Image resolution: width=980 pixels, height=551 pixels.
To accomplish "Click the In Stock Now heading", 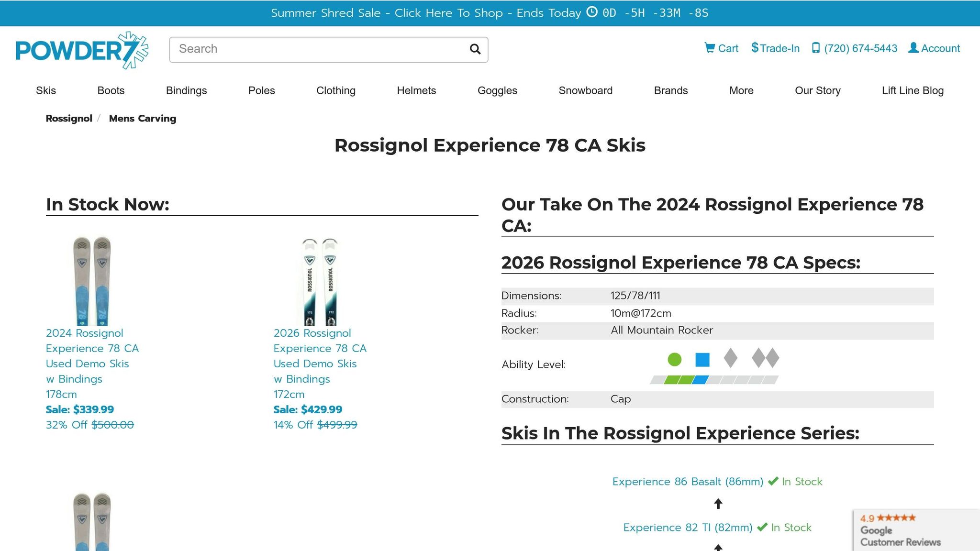I will pos(108,204).
